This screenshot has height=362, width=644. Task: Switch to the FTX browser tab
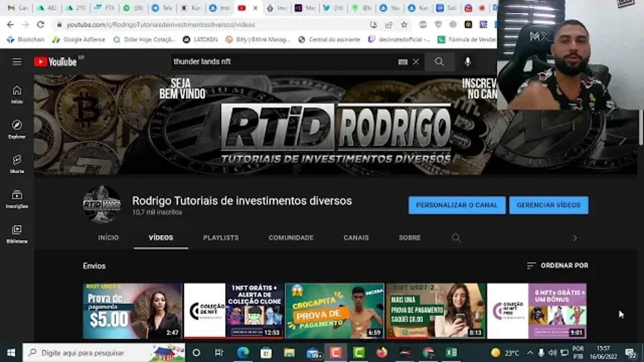point(105,8)
